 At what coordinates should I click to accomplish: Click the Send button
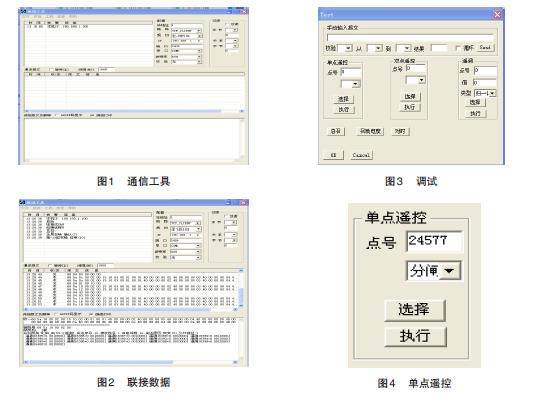485,48
